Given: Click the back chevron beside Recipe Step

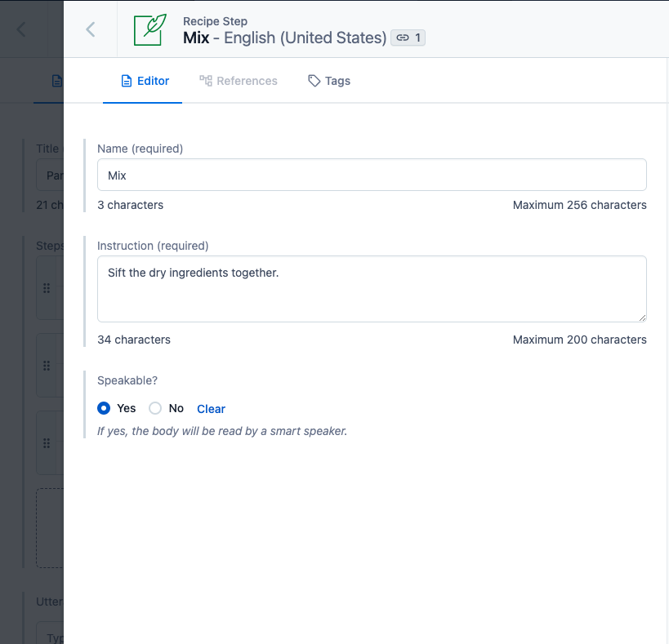Looking at the screenshot, I should pyautogui.click(x=91, y=29).
